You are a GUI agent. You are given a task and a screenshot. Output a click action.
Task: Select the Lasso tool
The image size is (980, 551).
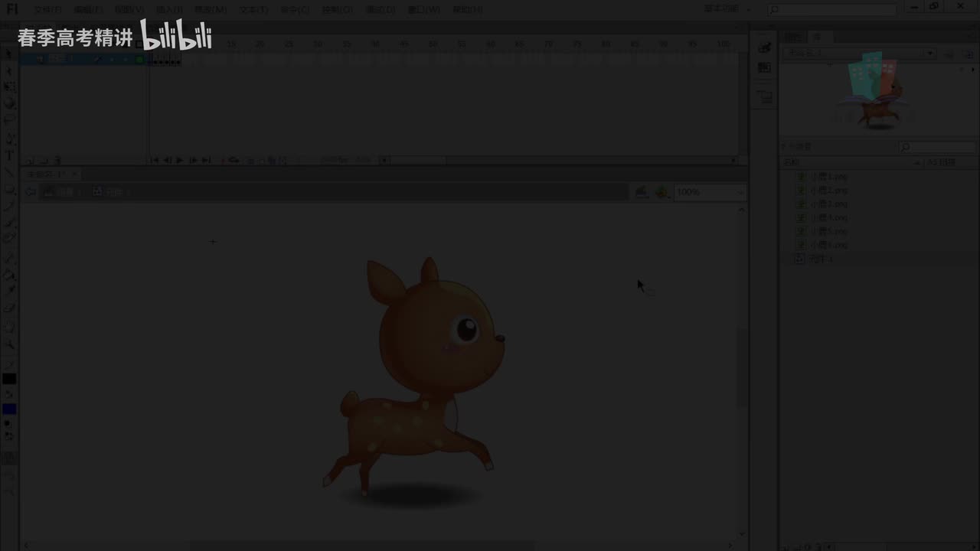9,119
